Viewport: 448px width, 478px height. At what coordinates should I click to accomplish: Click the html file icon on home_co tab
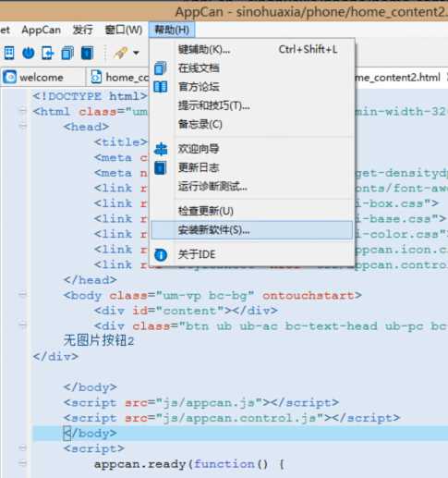tap(96, 77)
